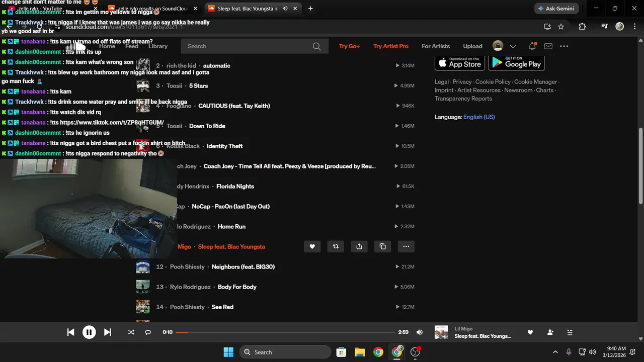Open Transparency Reports link
Screen dimensions: 644x362
pos(463,99)
